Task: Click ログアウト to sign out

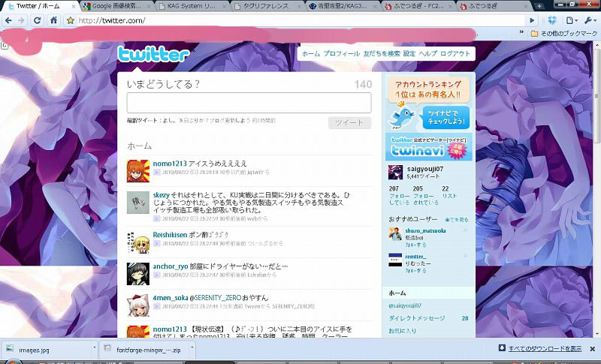Action: point(455,54)
